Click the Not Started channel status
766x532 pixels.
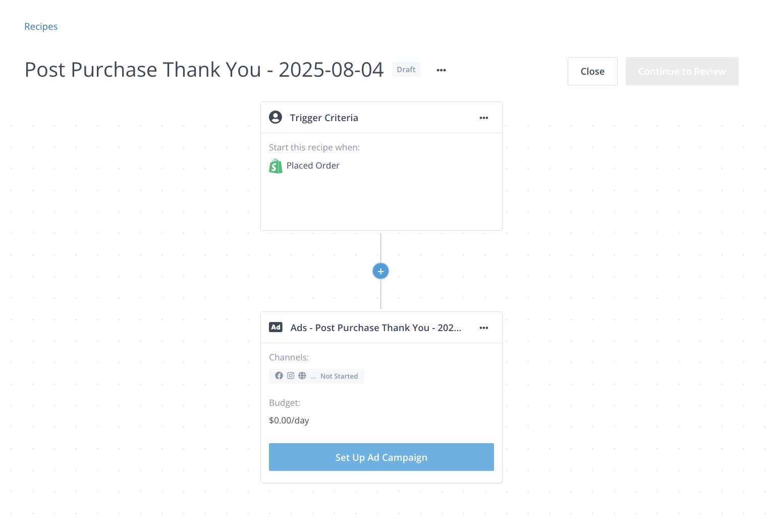[x=339, y=376]
